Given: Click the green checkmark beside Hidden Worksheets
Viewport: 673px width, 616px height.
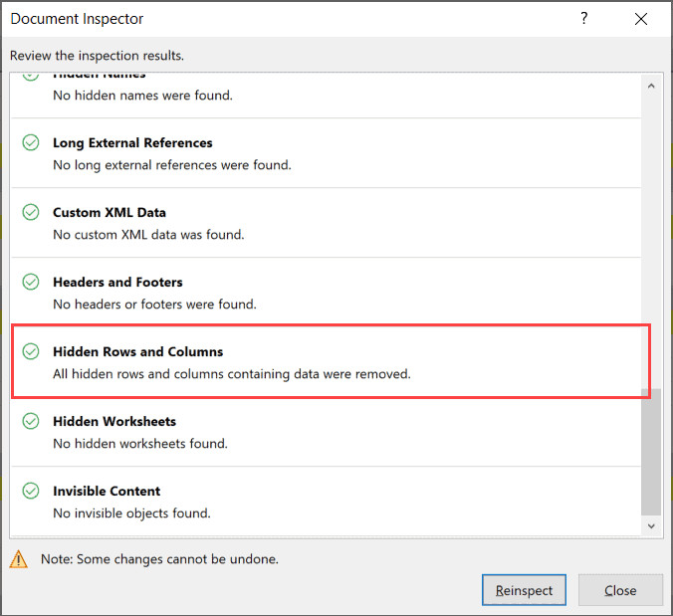Looking at the screenshot, I should point(31,421).
